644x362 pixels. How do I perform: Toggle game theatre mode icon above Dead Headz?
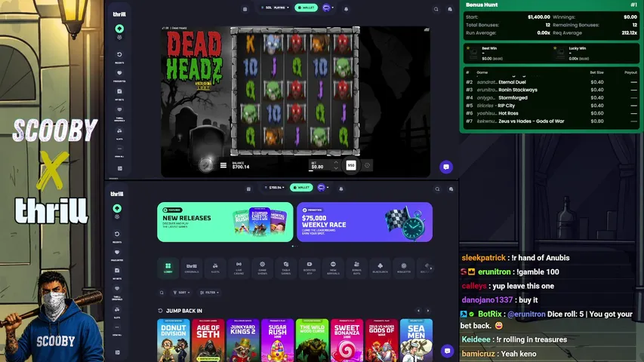pyautogui.click(x=427, y=29)
